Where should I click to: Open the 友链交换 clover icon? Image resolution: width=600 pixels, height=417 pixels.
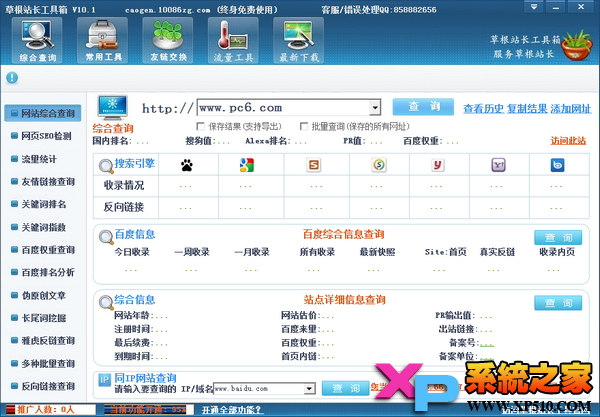168,41
